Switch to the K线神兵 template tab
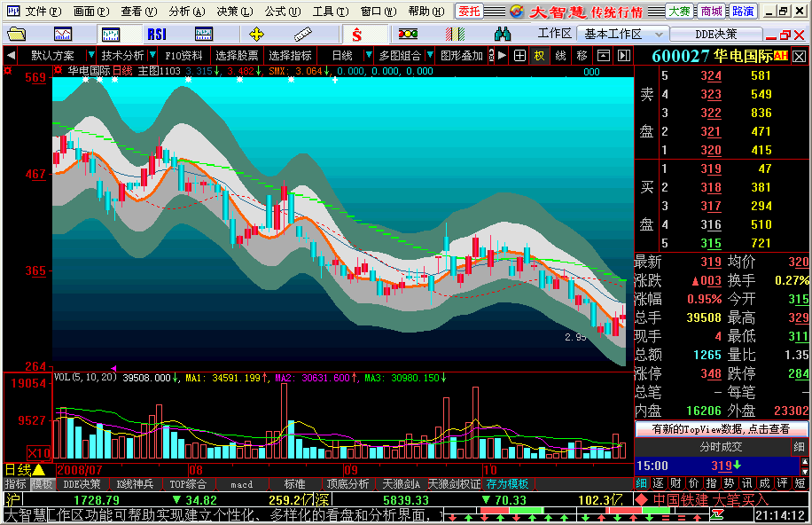The height and width of the screenshot is (525, 812). point(135,484)
